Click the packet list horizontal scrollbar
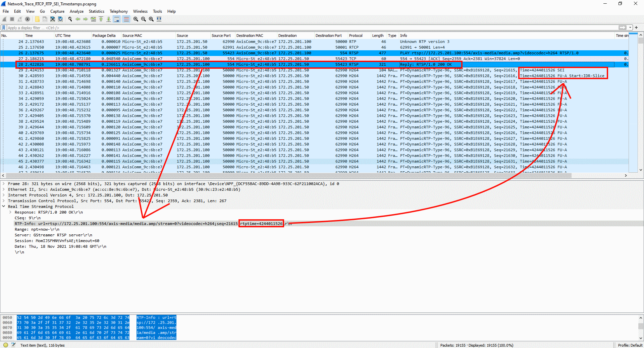 click(x=288, y=175)
